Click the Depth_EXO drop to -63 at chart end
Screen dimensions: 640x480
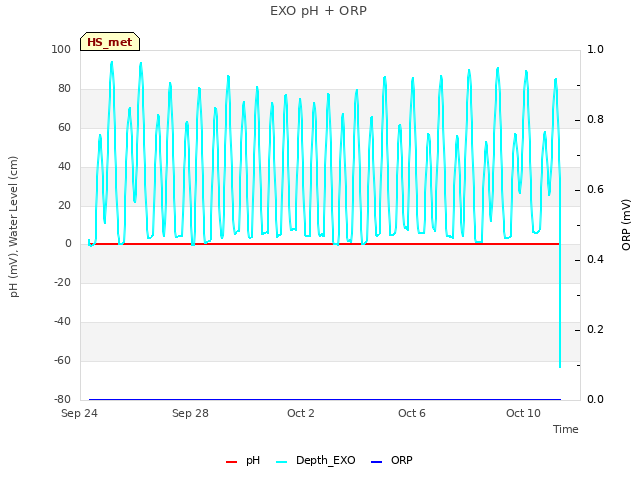tap(560, 366)
